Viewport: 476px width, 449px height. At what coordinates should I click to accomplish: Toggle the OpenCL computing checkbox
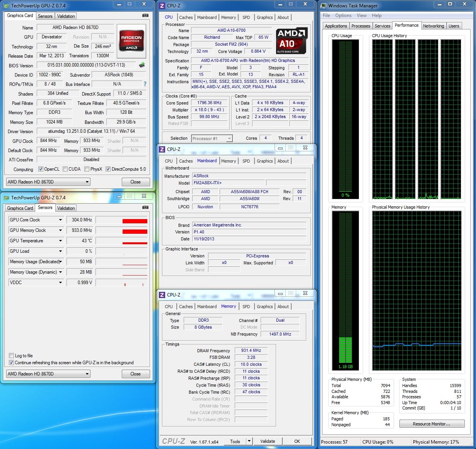coord(41,169)
